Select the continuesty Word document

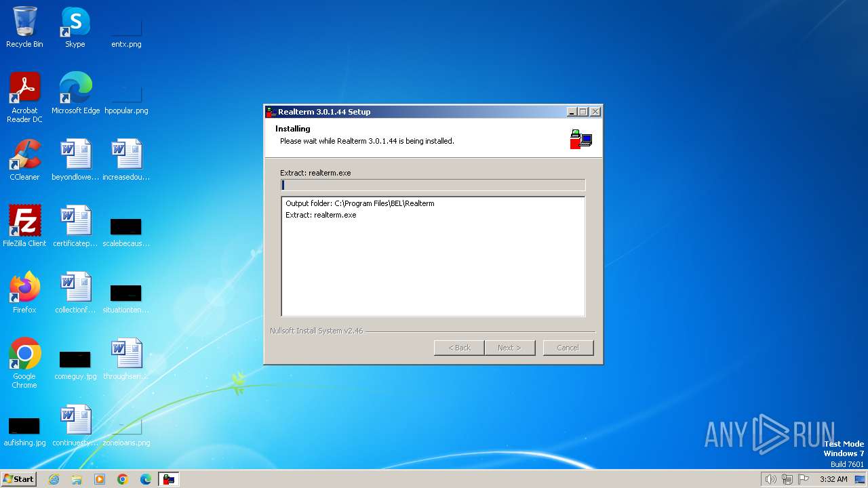click(x=75, y=426)
